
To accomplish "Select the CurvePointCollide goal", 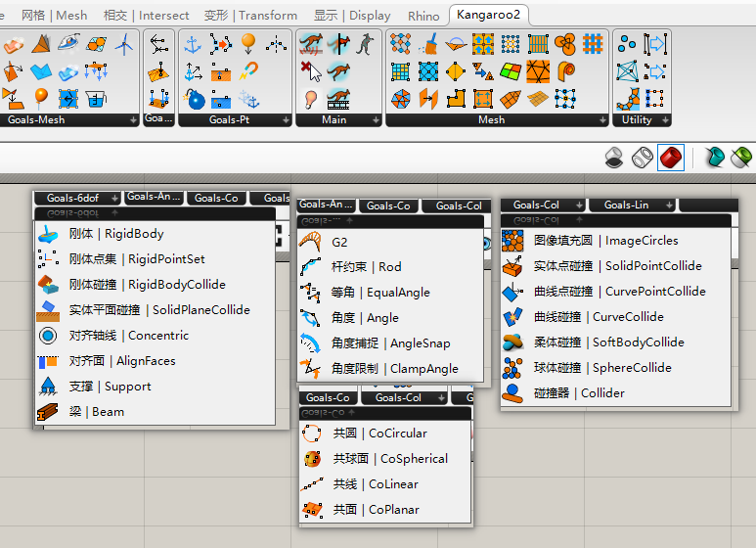I will pyautogui.click(x=616, y=292).
